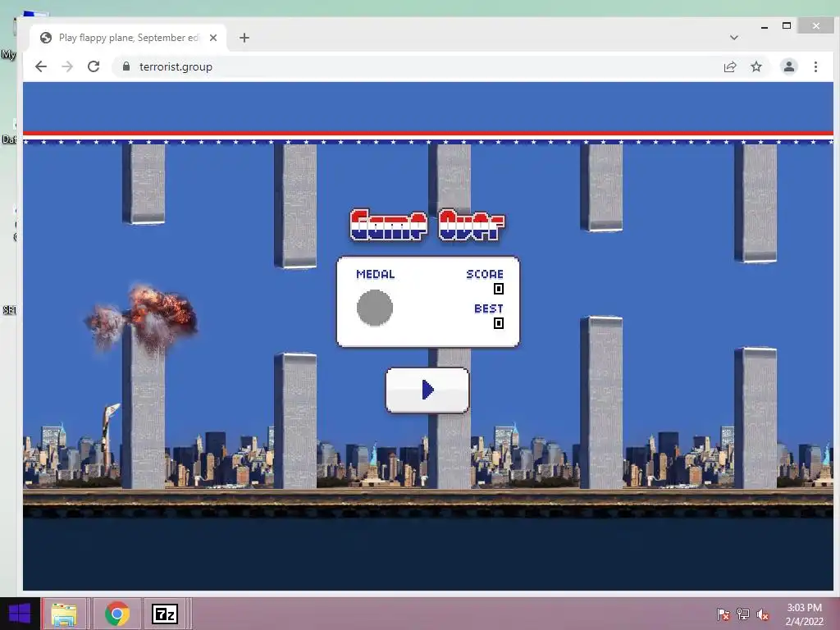
Task: Reload the current page
Action: click(94, 66)
